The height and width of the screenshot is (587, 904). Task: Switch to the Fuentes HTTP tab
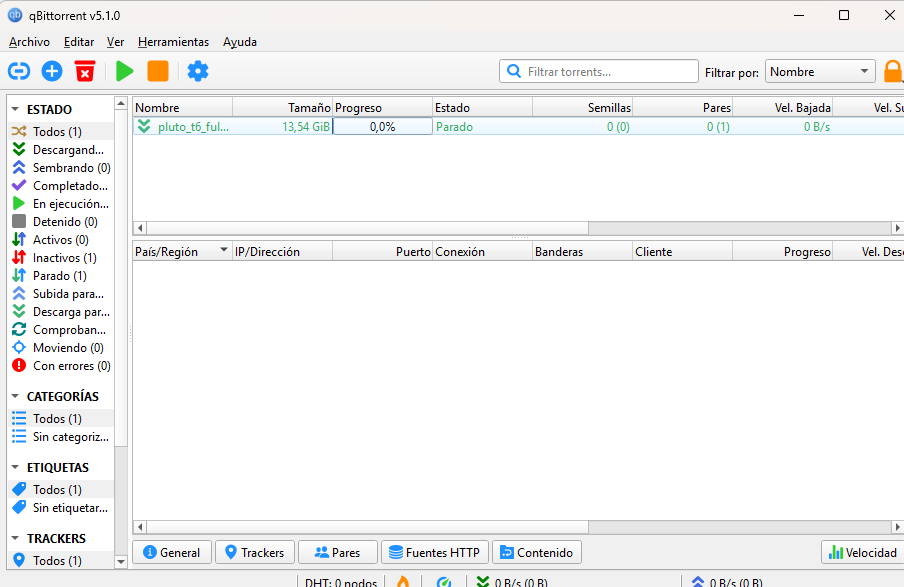pos(435,552)
